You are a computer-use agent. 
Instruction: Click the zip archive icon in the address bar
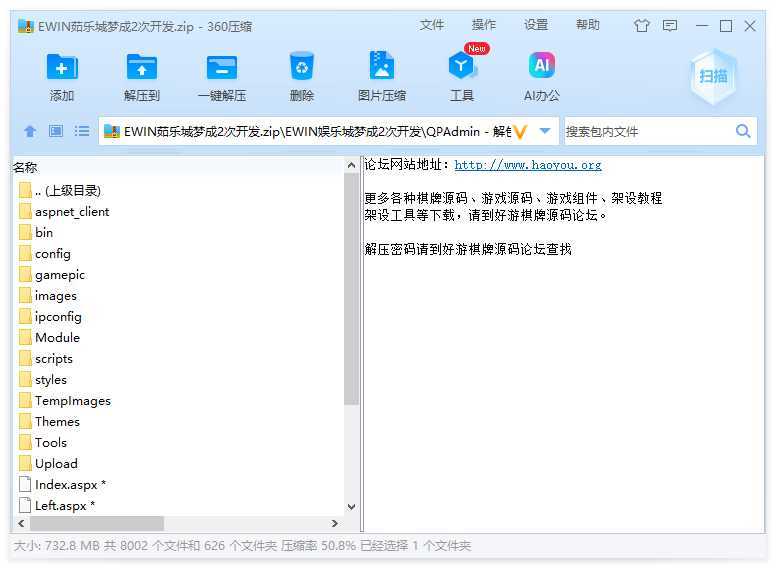112,131
